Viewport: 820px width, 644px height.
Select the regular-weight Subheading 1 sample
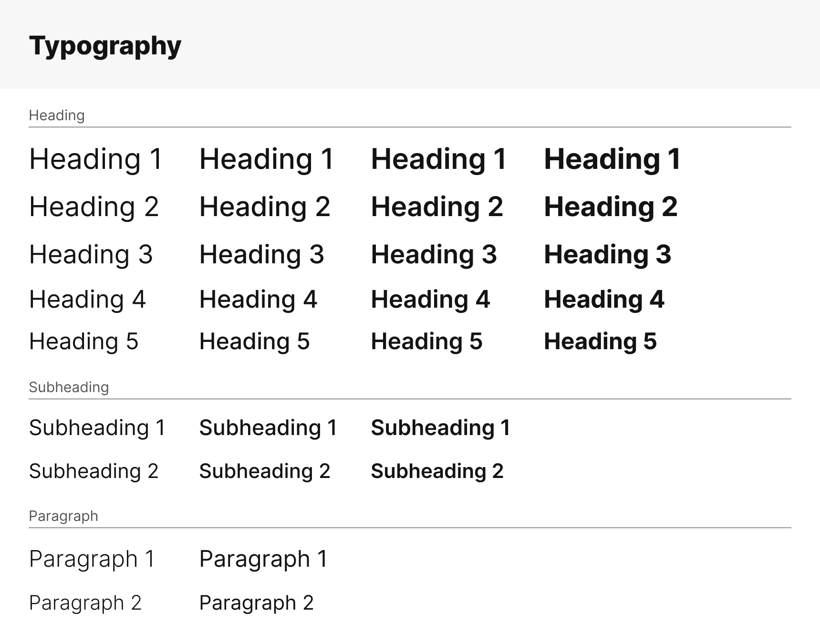[x=97, y=427]
